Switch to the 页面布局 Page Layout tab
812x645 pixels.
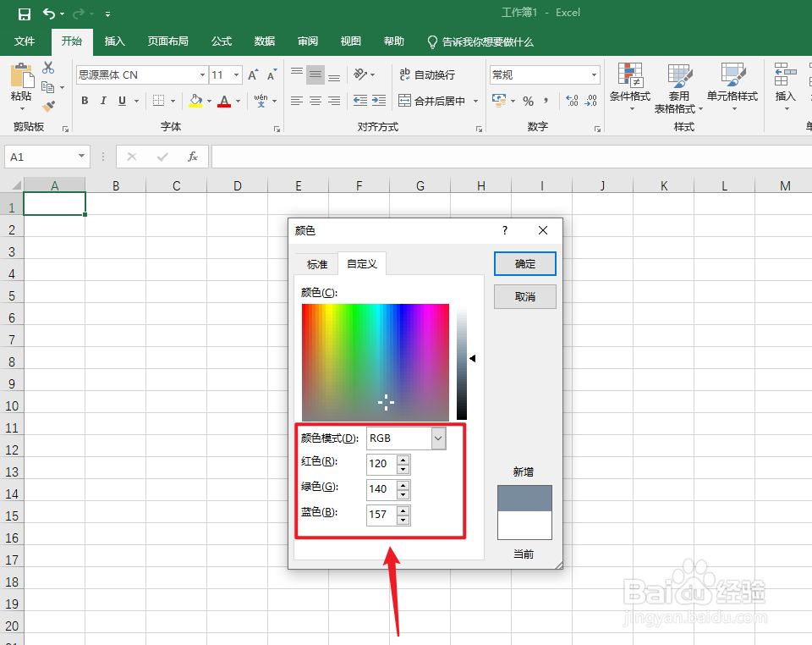point(167,41)
